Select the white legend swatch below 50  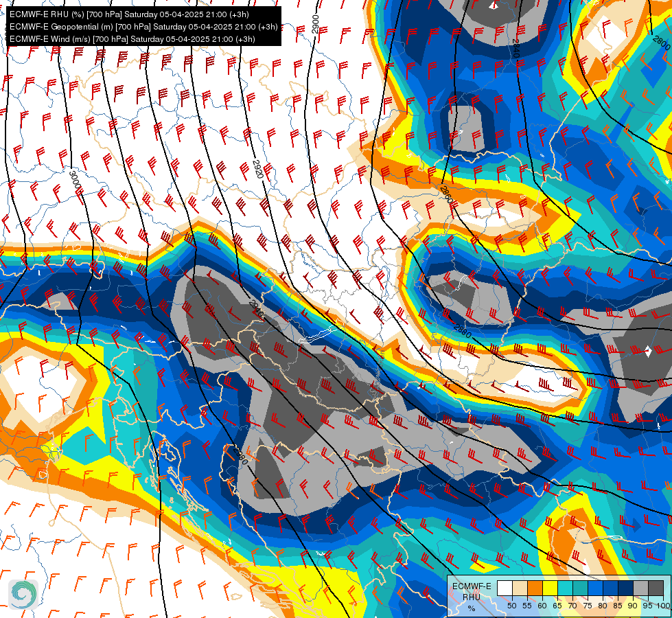point(505,588)
